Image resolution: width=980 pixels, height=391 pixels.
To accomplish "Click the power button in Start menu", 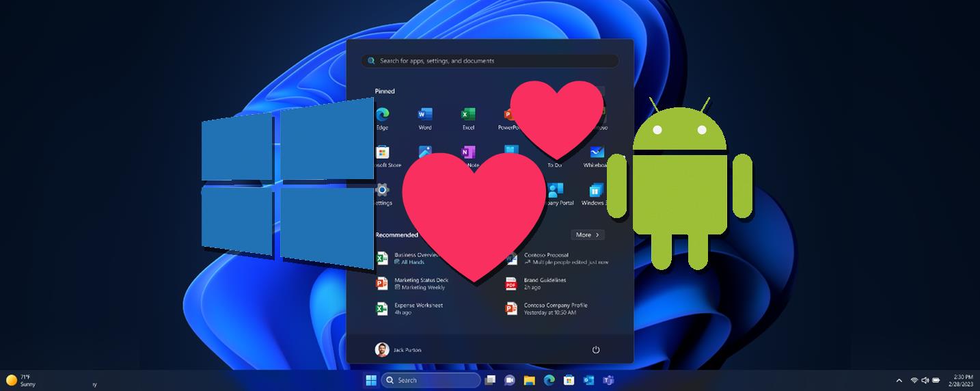I will [596, 350].
